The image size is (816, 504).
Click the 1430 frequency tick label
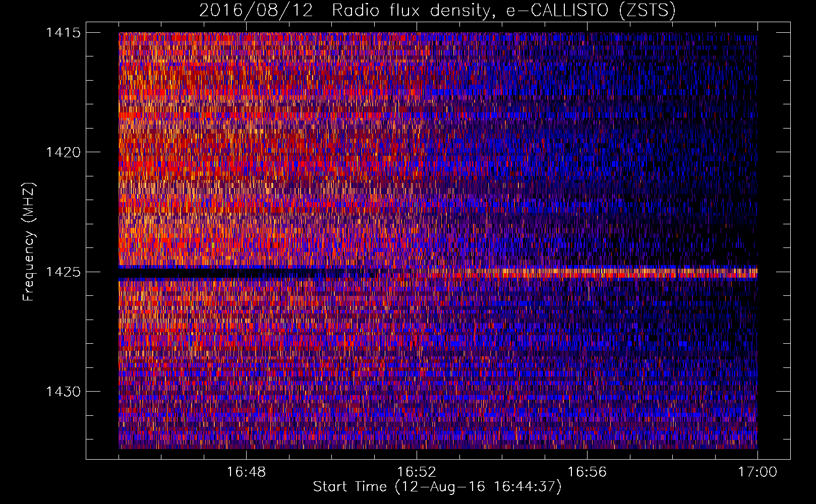pos(63,392)
